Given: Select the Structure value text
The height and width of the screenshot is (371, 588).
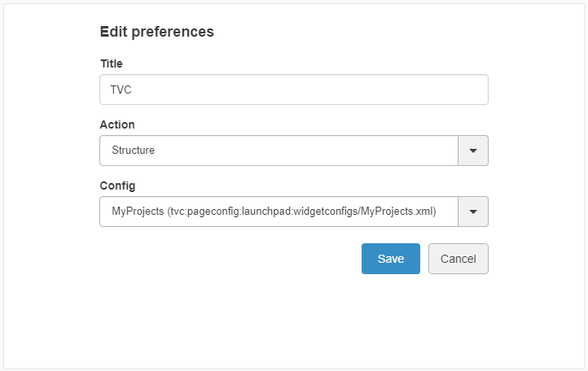Looking at the screenshot, I should point(134,151).
